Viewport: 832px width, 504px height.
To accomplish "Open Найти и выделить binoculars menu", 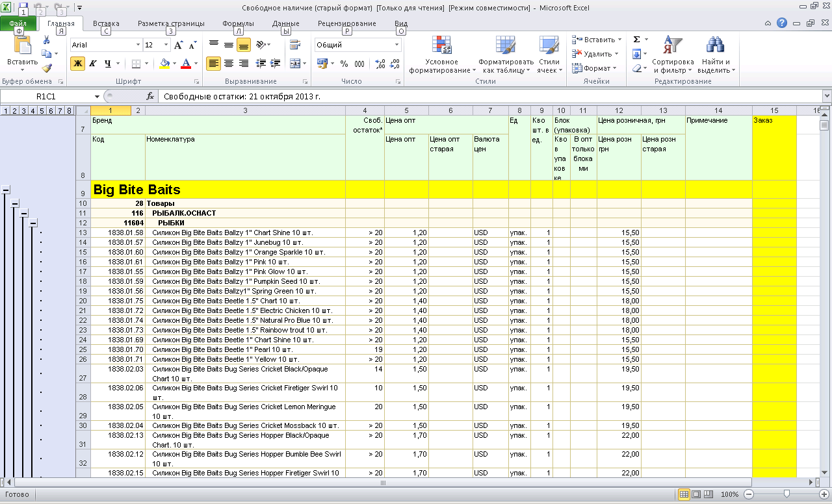I will click(x=716, y=55).
